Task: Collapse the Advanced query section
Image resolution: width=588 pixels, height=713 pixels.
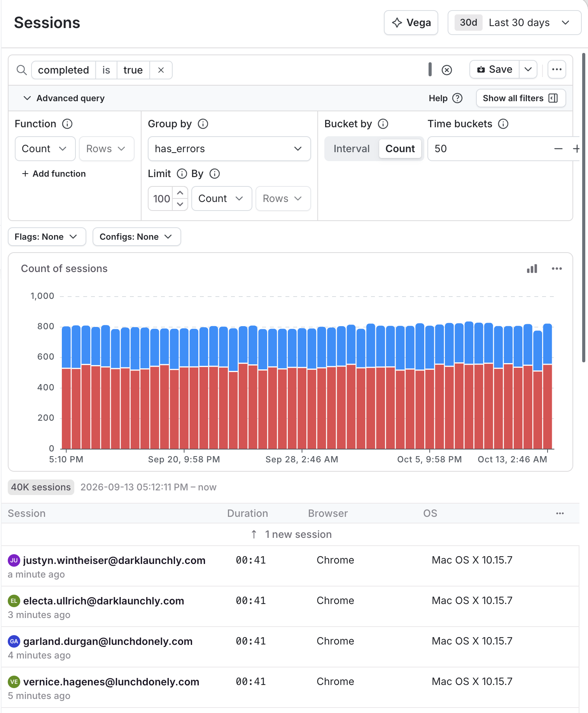Action: [65, 98]
